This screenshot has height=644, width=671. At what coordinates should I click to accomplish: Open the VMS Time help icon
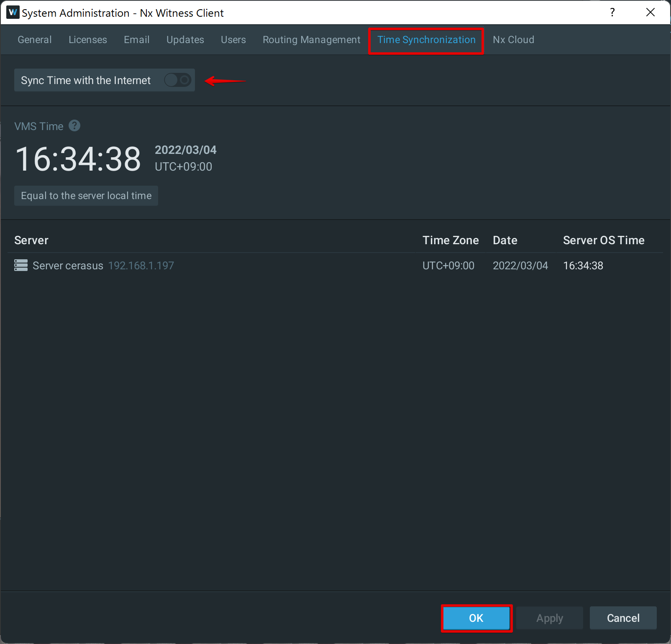point(74,125)
